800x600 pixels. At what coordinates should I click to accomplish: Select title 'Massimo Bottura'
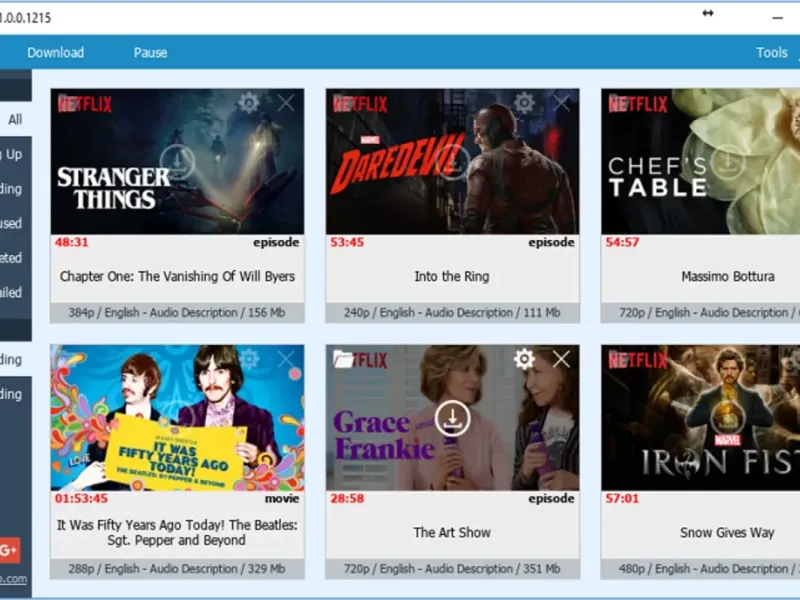(x=728, y=276)
